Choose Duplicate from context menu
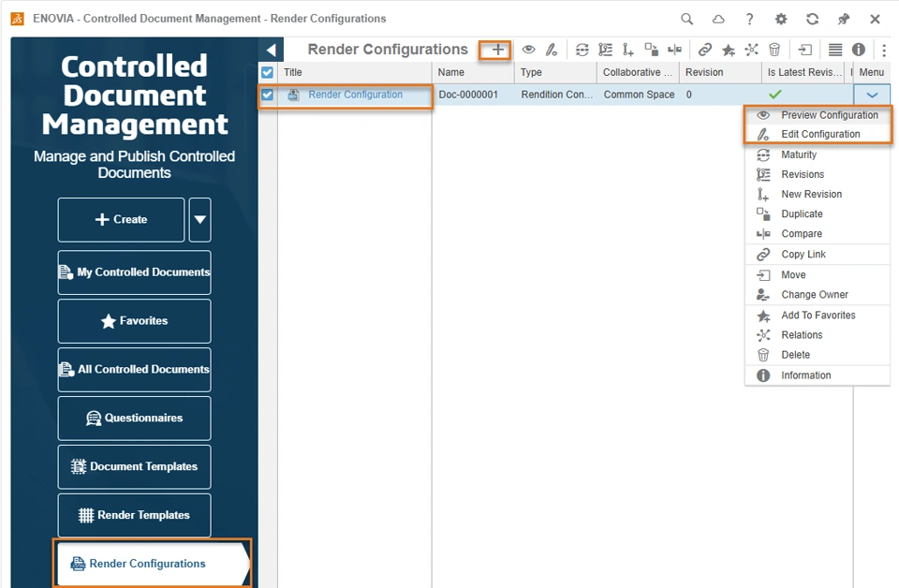Image resolution: width=899 pixels, height=588 pixels. 818,213
